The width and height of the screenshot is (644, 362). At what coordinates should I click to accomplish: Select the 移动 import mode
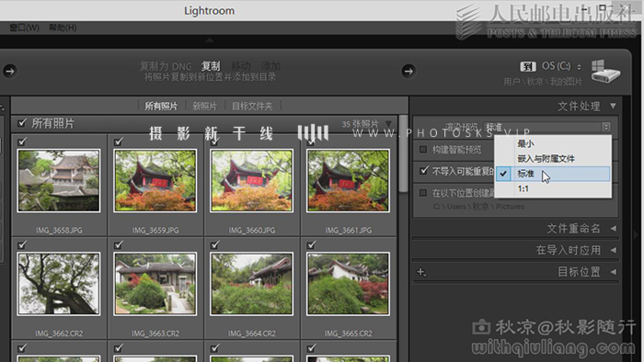[x=241, y=66]
